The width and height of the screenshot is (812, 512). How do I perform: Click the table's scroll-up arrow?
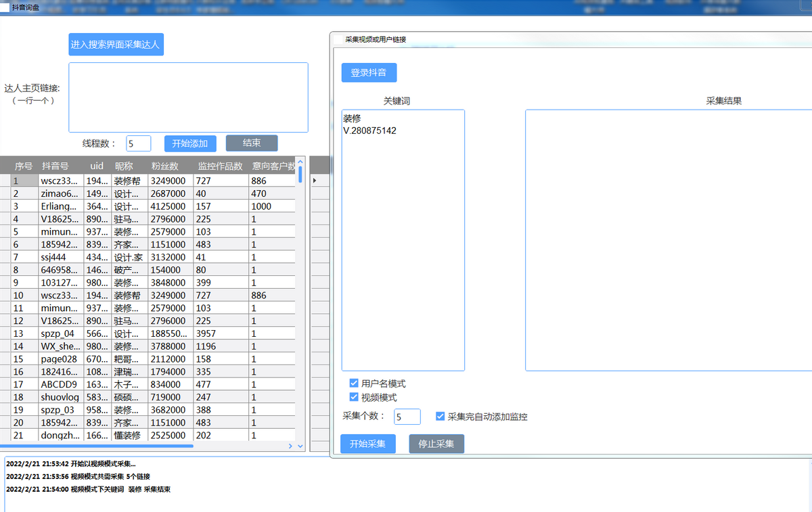click(300, 161)
